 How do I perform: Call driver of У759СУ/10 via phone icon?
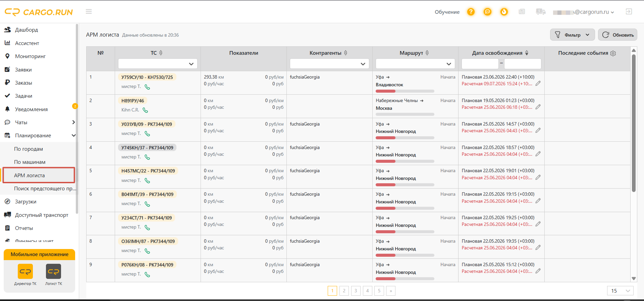(147, 87)
